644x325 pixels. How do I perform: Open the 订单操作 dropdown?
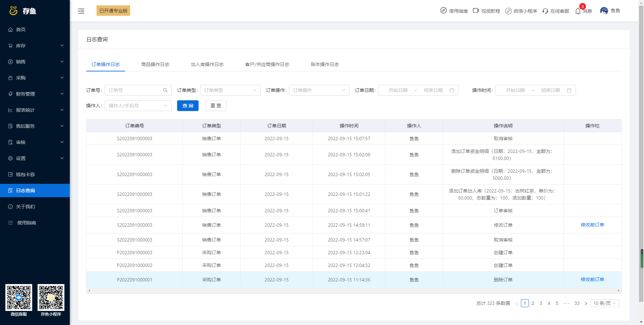pyautogui.click(x=319, y=90)
